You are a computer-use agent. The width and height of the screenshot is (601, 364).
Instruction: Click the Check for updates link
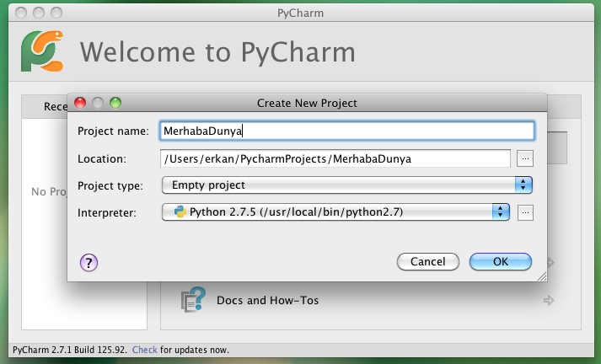(144, 350)
